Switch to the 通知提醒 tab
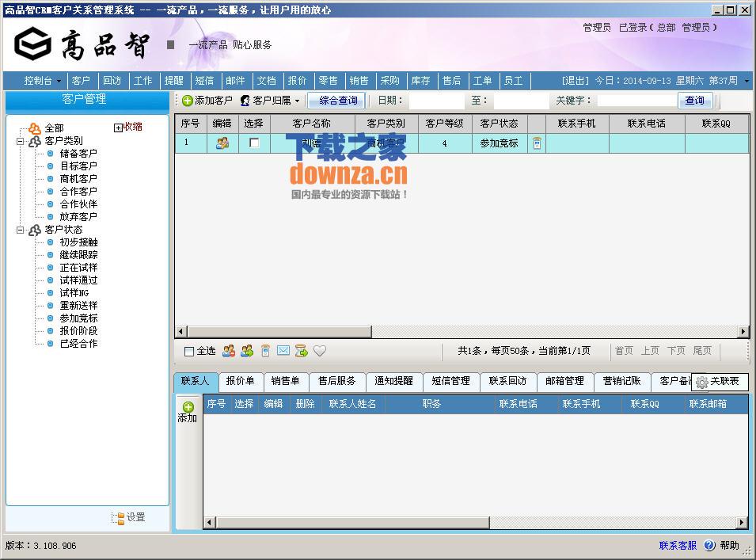The image size is (756, 560). 394,381
